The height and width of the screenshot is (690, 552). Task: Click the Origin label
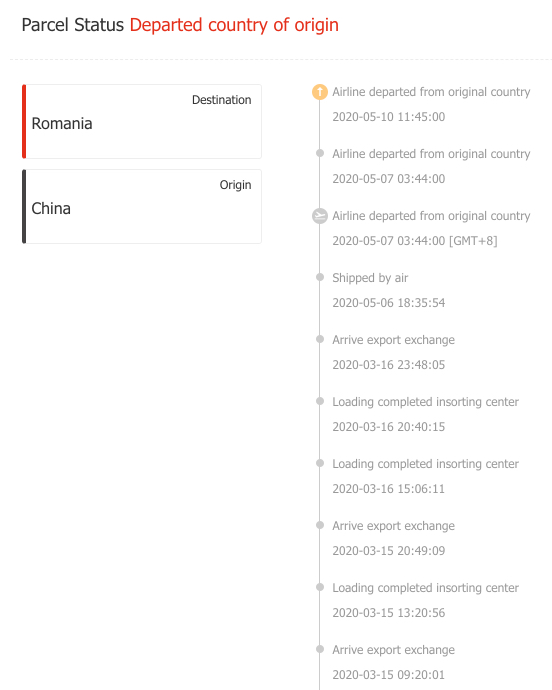click(236, 185)
